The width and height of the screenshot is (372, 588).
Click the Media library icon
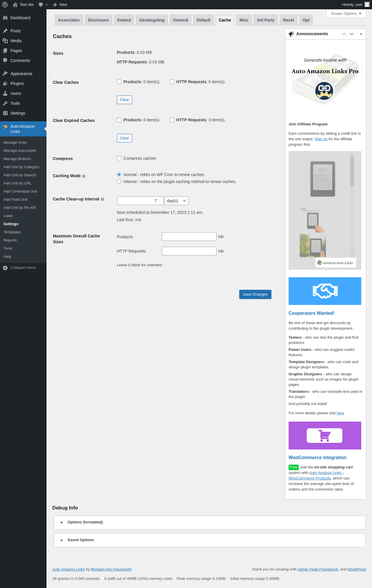point(5,41)
